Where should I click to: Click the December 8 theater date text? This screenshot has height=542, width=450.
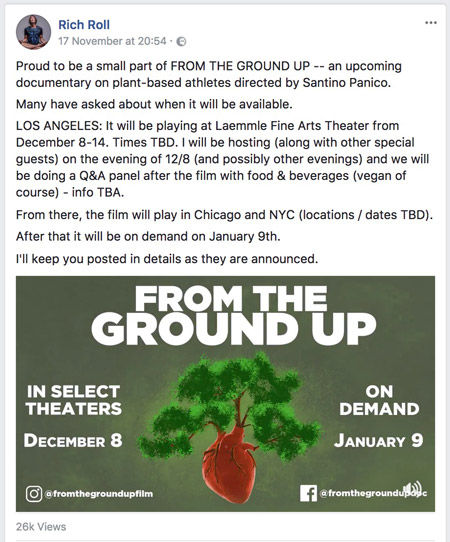(73, 441)
